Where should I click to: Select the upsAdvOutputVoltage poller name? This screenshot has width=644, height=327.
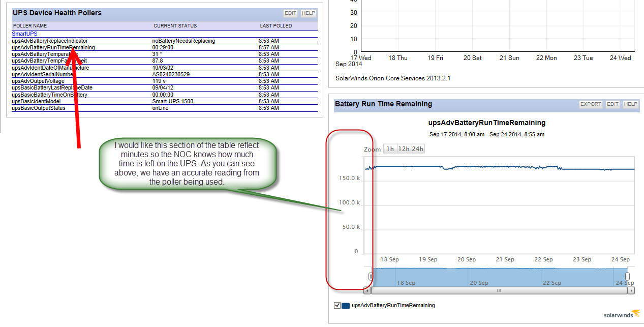click(38, 81)
